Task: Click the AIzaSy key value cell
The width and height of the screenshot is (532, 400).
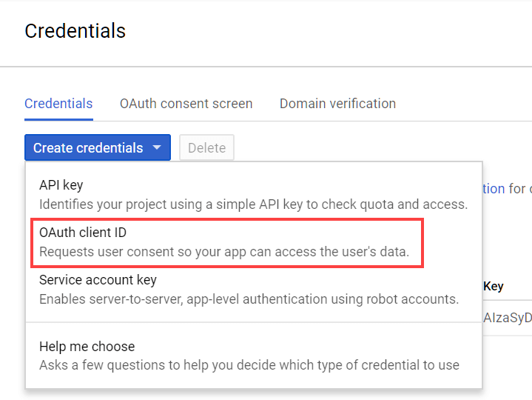Action: [x=508, y=318]
